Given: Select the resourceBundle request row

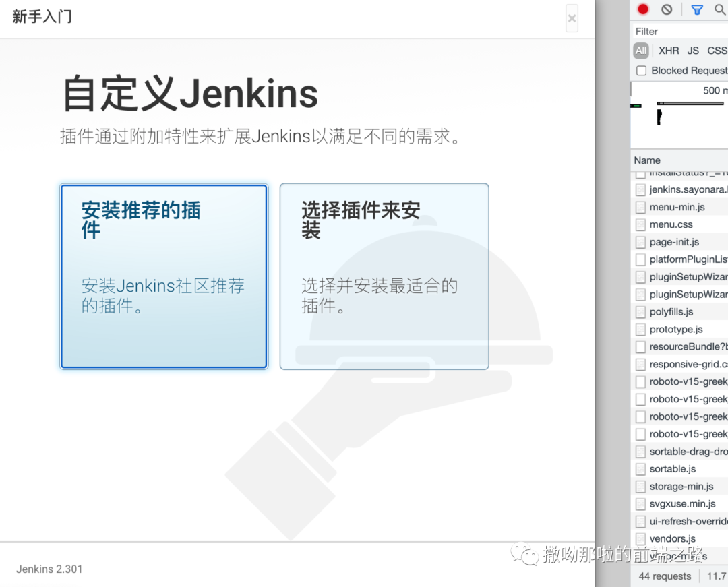Looking at the screenshot, I should [679, 346].
